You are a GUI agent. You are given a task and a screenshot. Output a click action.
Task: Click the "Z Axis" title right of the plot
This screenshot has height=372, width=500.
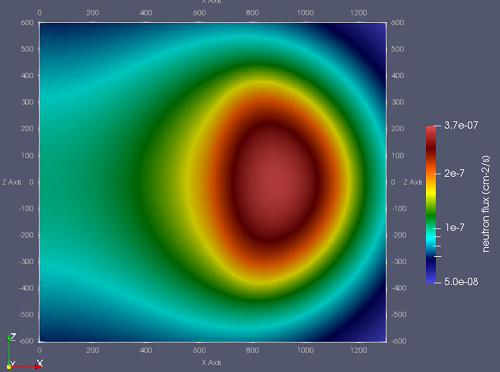click(x=413, y=182)
